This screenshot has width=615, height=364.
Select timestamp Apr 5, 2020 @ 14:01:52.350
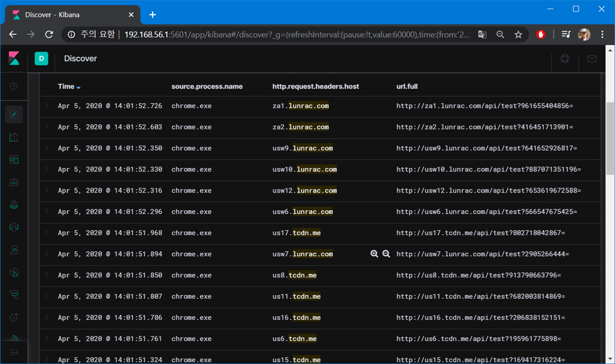click(x=110, y=148)
